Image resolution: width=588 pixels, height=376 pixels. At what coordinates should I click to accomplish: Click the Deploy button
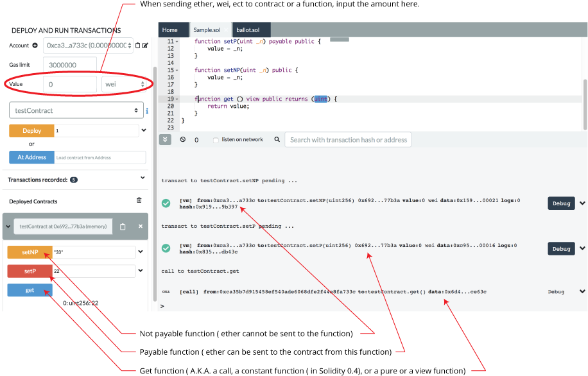(32, 131)
